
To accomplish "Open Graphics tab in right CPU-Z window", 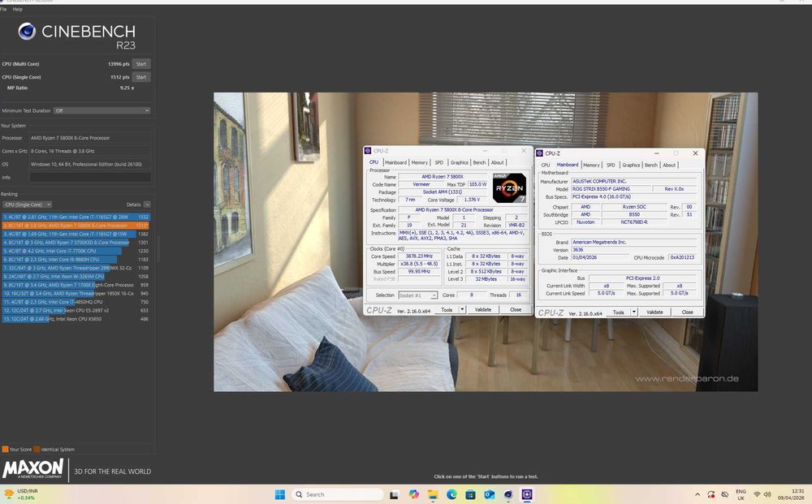I will coord(631,165).
